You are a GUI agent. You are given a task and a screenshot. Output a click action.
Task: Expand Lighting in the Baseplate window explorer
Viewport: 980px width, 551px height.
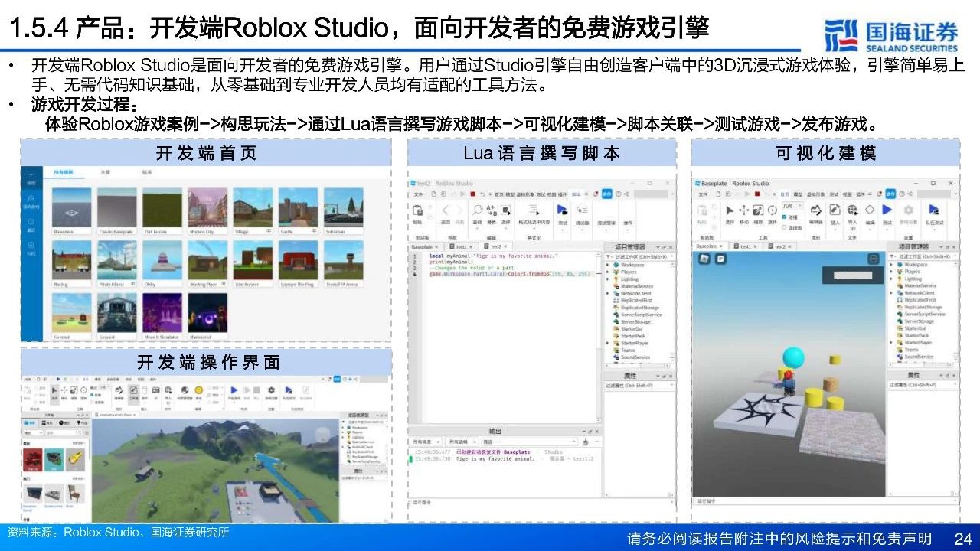coord(891,279)
